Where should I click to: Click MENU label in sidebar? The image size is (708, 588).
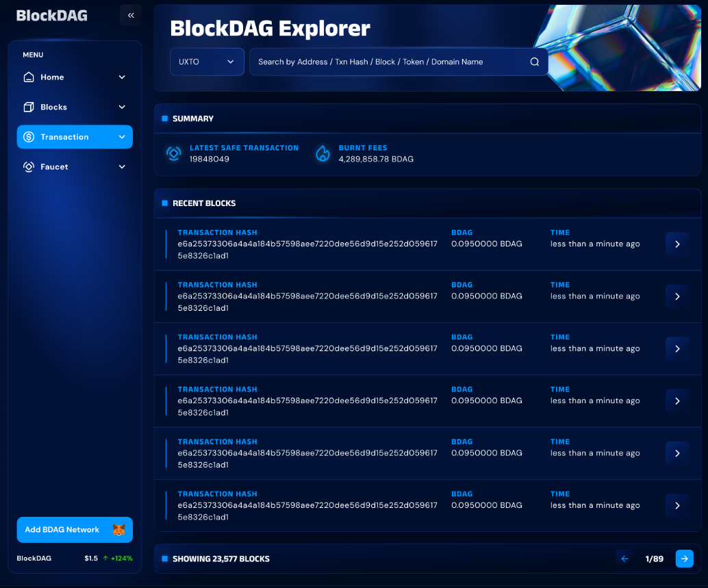click(33, 55)
